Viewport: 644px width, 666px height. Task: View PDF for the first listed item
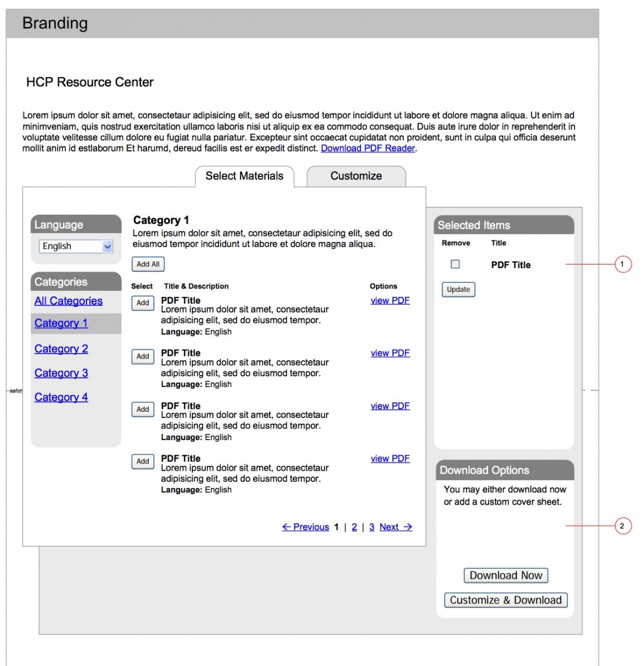click(x=390, y=300)
